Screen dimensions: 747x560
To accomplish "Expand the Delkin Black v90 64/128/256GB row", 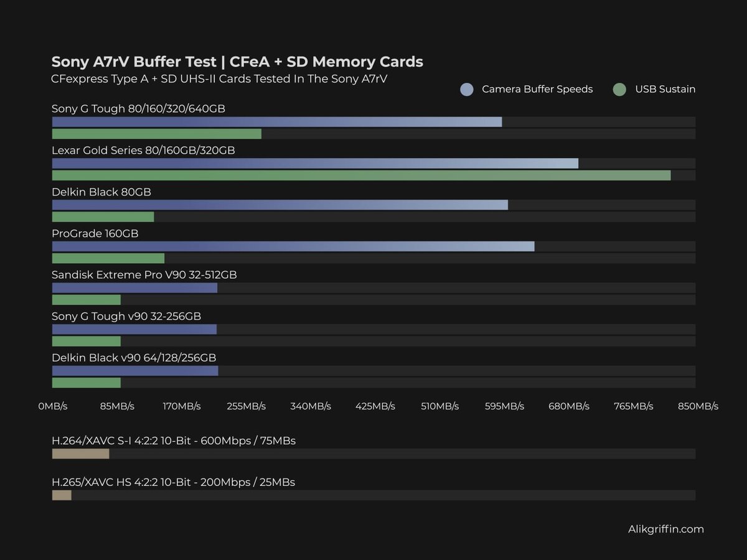I will (x=134, y=357).
